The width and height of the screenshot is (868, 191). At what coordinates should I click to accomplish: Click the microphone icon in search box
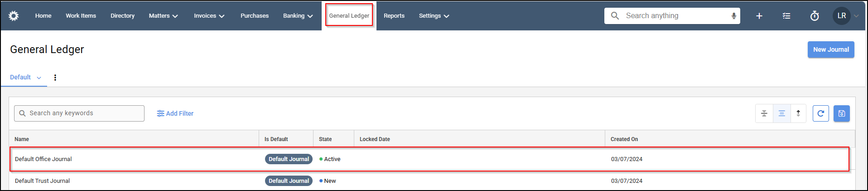(x=733, y=16)
